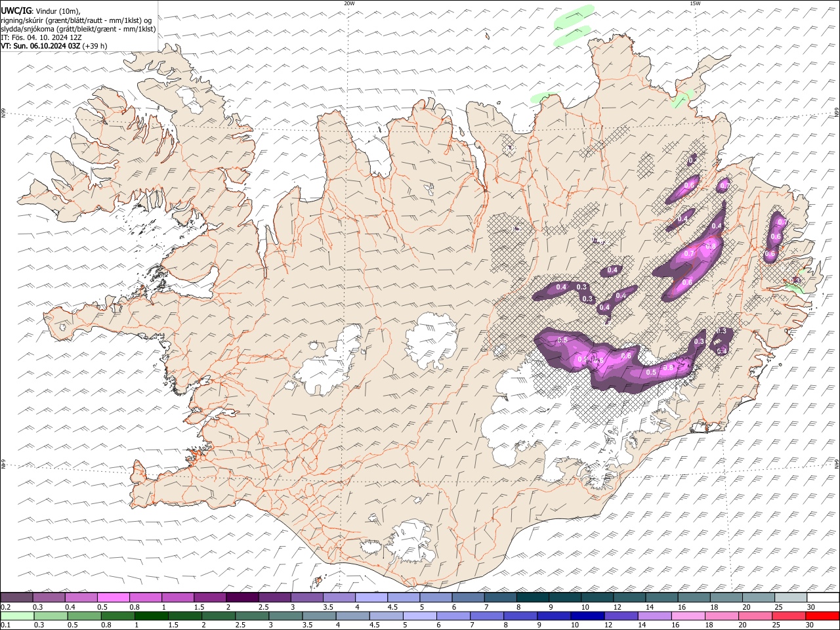
Task: Select the bottom-row swatch between 2.5 and 3
Action: pos(252,616)
